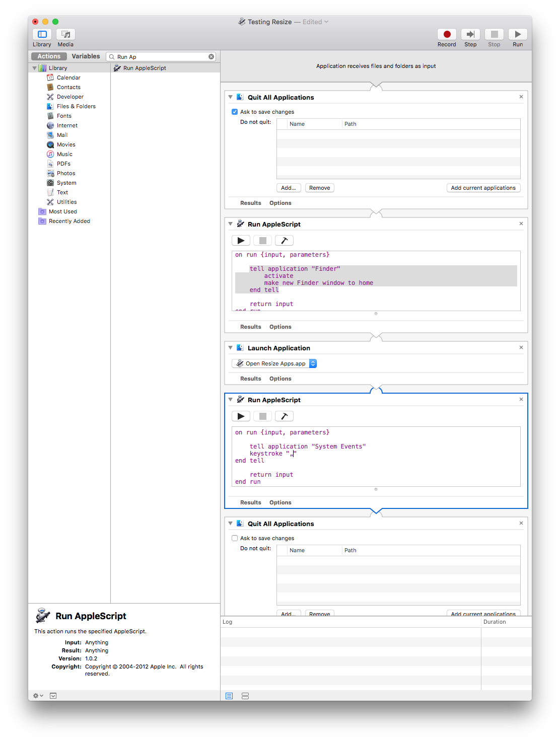Open Recently Added smart group
The image size is (560, 741).
pyautogui.click(x=69, y=221)
